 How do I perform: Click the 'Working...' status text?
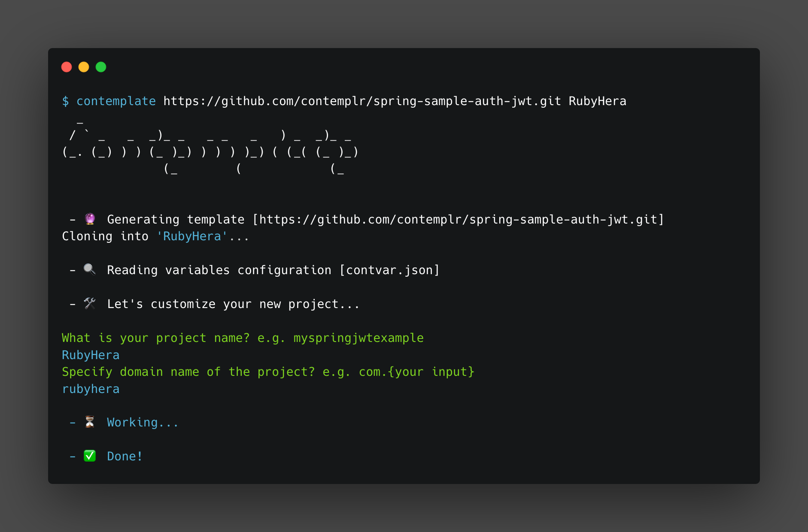click(143, 423)
